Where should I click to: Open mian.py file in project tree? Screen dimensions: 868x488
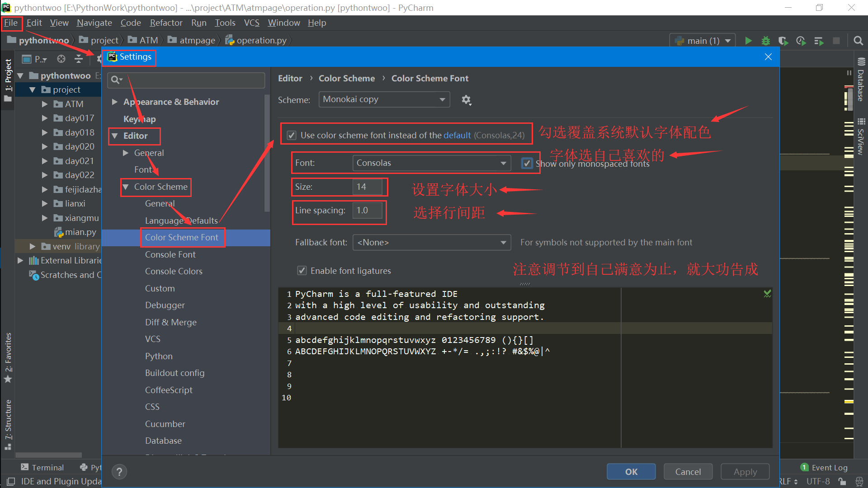(x=75, y=232)
